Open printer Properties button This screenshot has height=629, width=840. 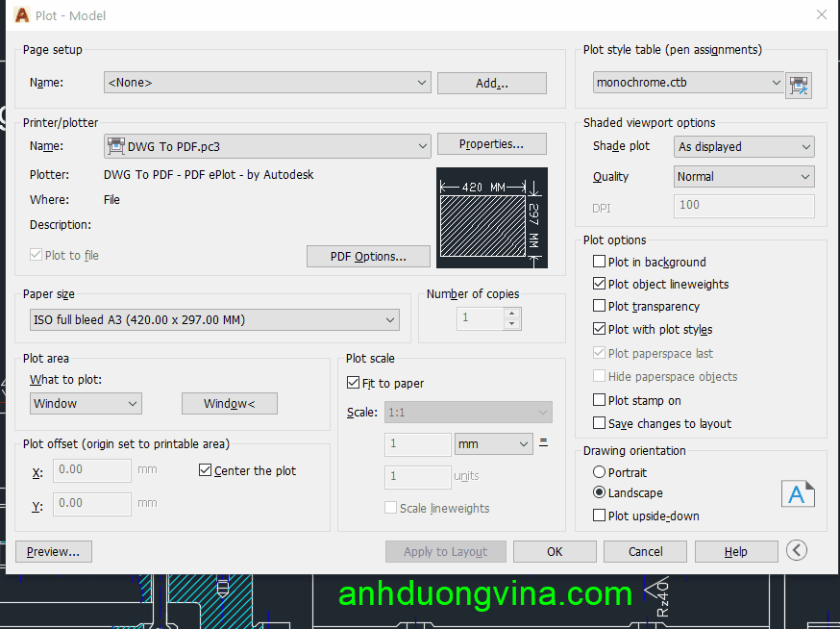(491, 144)
